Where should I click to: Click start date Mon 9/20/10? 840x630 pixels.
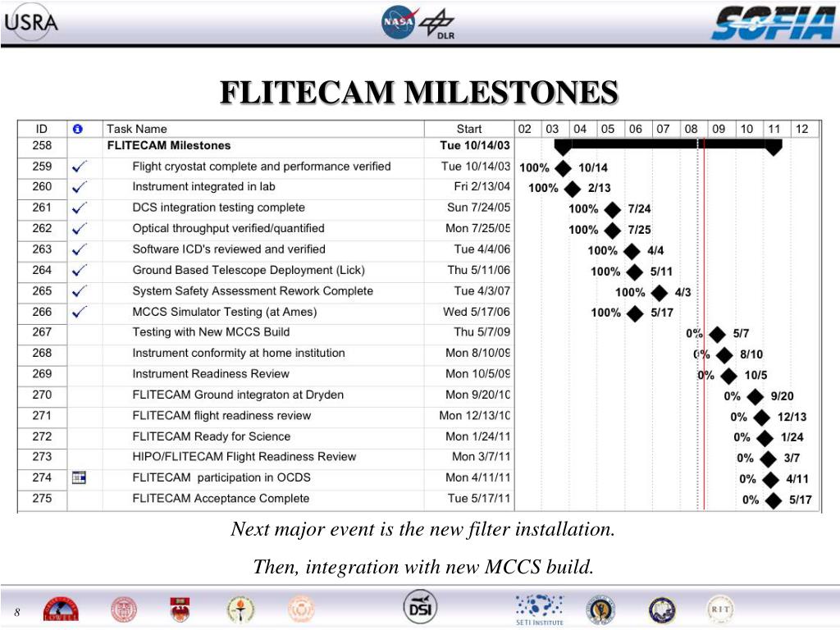point(478,395)
